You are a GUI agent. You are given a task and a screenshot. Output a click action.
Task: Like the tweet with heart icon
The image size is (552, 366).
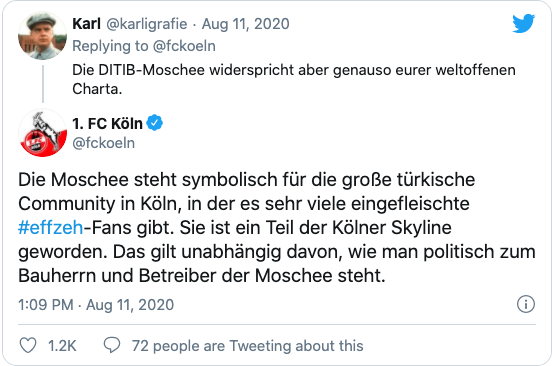point(28,345)
